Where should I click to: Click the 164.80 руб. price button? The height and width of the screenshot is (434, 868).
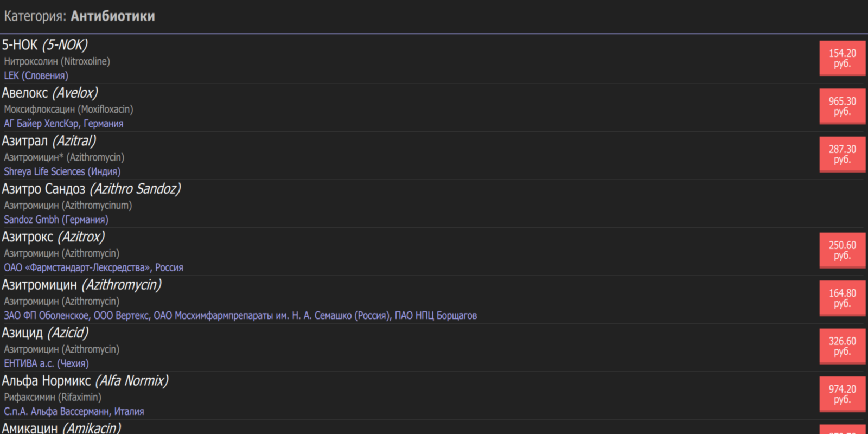[842, 298]
